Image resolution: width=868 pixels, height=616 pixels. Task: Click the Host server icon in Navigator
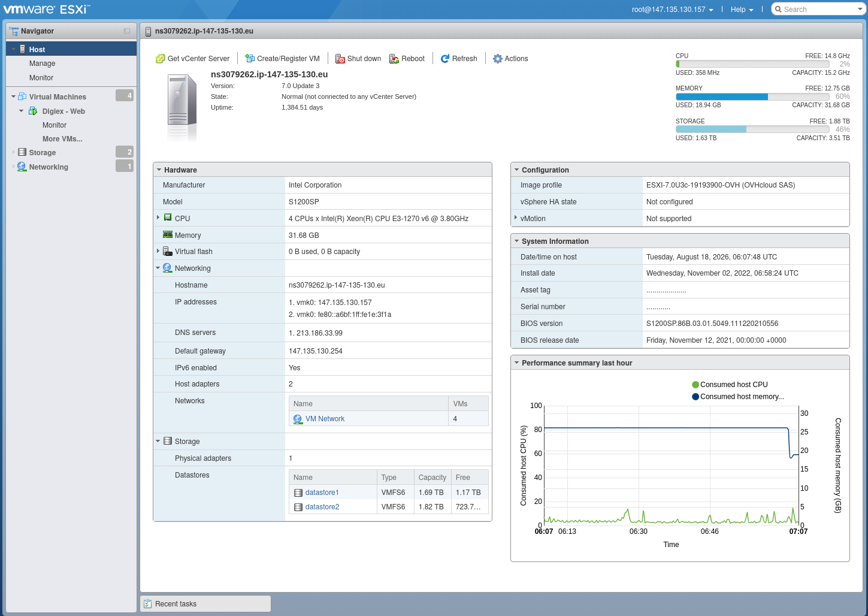tap(23, 49)
